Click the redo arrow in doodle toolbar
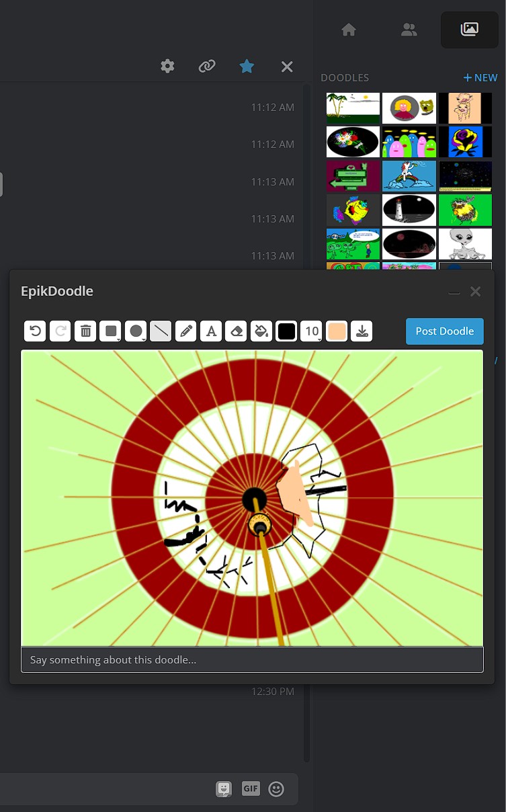Image resolution: width=506 pixels, height=812 pixels. [x=60, y=331]
